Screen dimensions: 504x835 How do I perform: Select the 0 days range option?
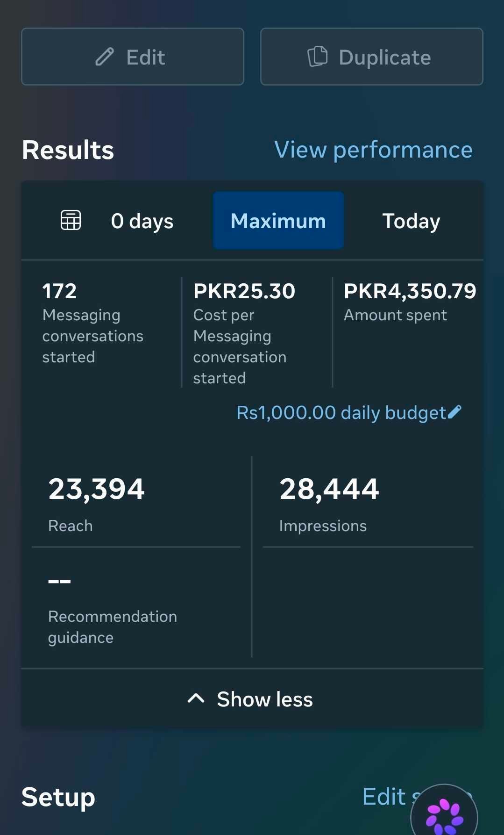click(x=142, y=221)
